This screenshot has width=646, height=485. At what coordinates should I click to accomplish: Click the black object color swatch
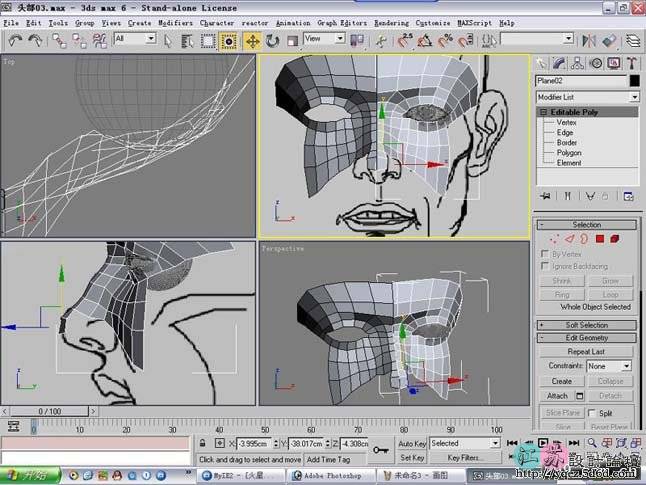tap(634, 81)
